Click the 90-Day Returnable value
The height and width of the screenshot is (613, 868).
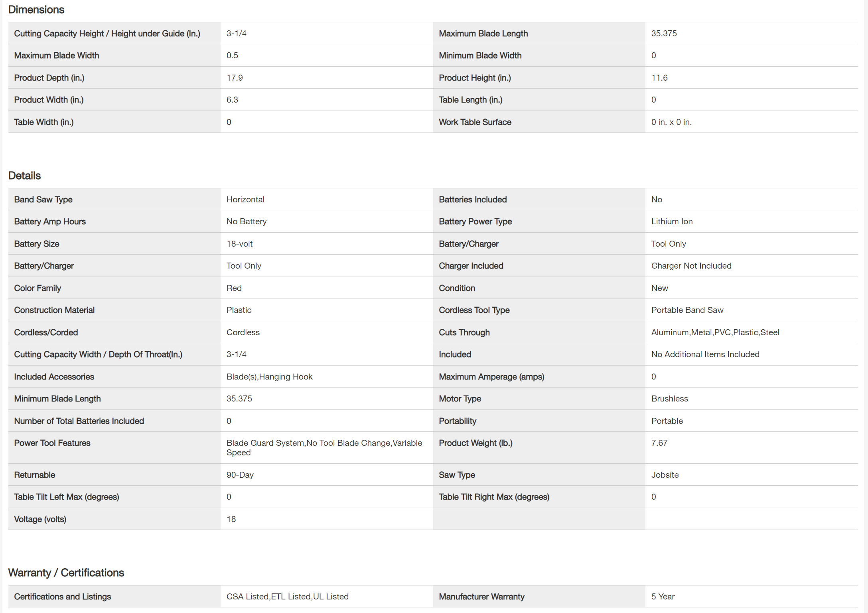pos(240,475)
